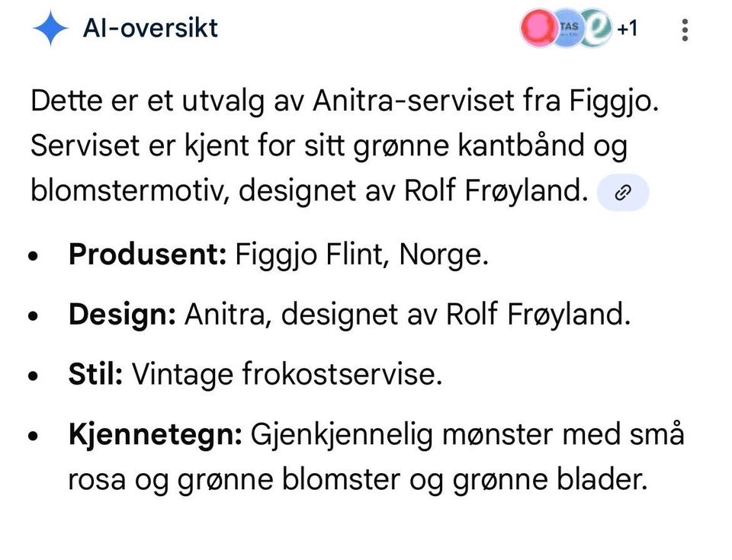732x560 pixels.
Task: Expand sources via the +1 indicator
Action: point(628,29)
